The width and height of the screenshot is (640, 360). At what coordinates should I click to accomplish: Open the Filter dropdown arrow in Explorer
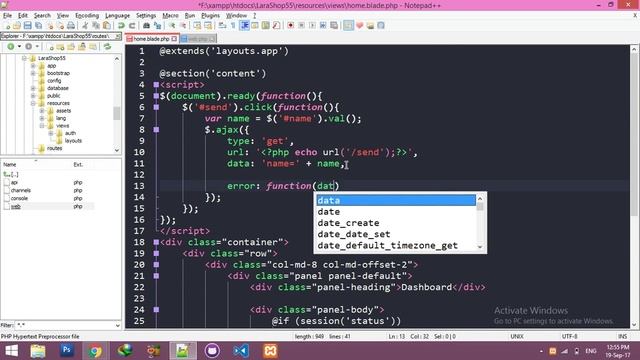(118, 325)
